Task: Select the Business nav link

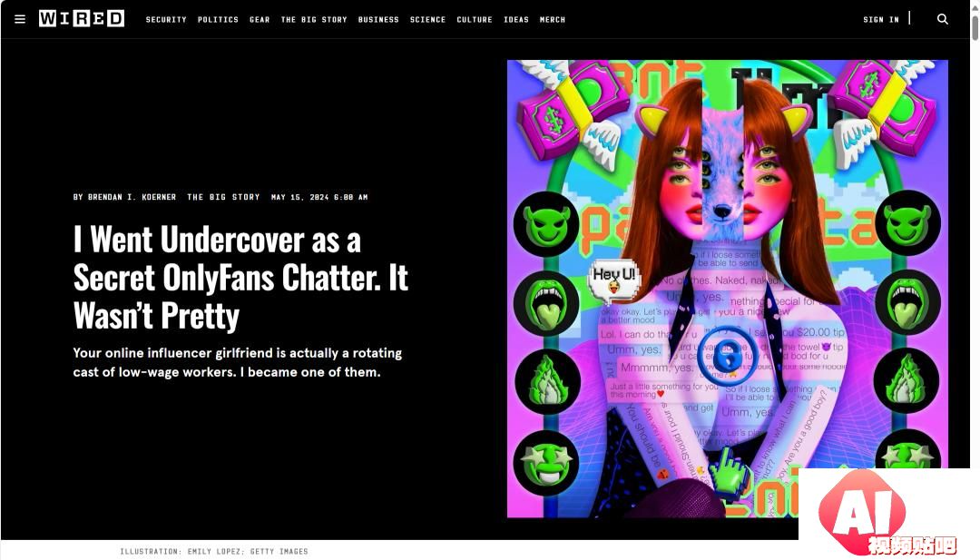Action: (378, 20)
